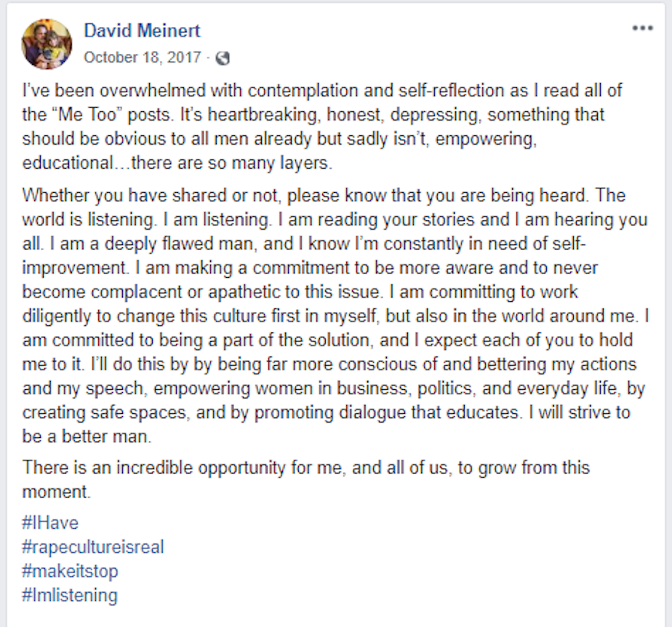Click the paragraph starting "I've been overwhelmed"

coord(322,127)
